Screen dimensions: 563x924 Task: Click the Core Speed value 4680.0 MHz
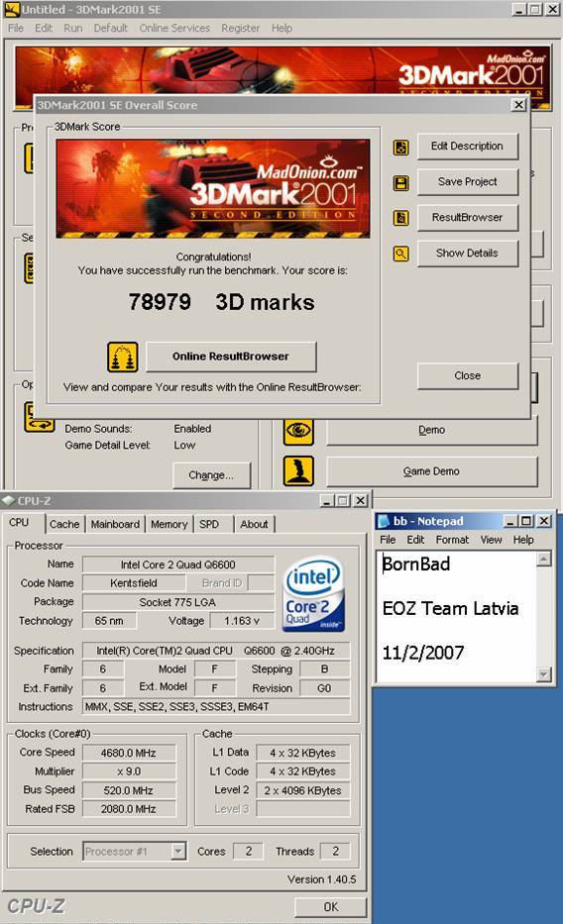(129, 753)
